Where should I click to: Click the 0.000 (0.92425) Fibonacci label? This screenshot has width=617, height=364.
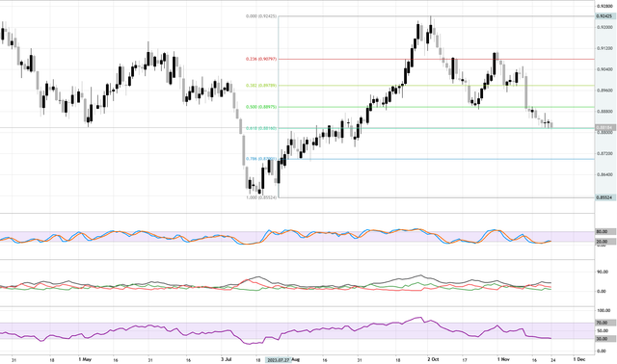tap(261, 16)
